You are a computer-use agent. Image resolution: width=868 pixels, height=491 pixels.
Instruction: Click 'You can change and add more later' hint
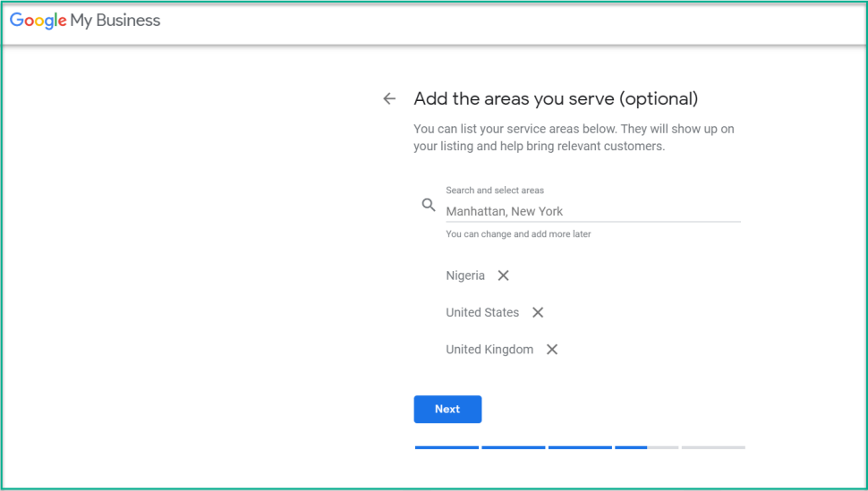click(518, 234)
